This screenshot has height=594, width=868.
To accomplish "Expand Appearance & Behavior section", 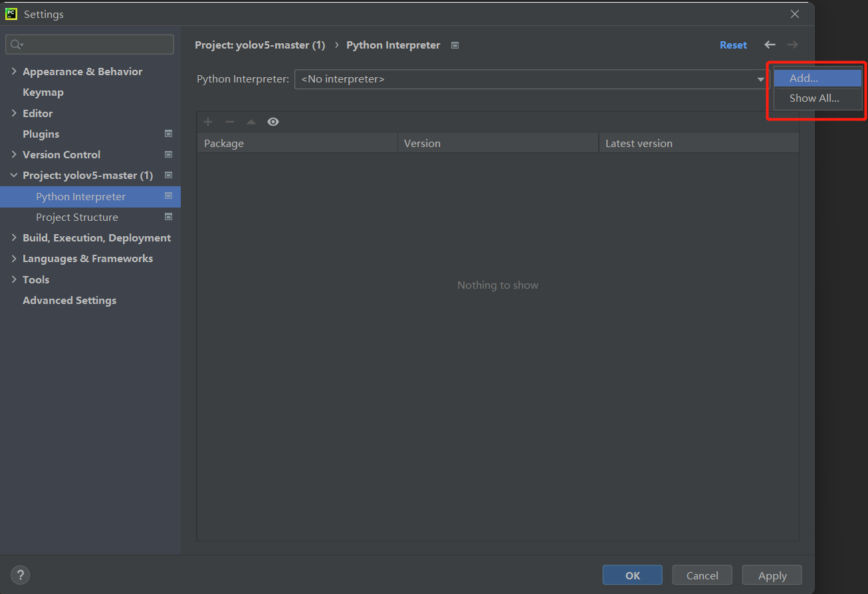I will [x=14, y=71].
